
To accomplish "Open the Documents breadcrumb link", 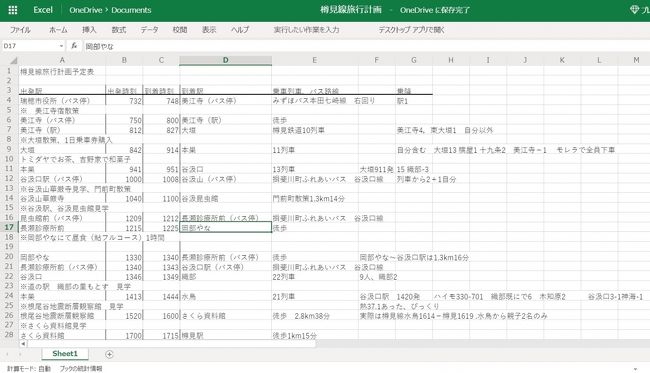I will pyautogui.click(x=131, y=10).
